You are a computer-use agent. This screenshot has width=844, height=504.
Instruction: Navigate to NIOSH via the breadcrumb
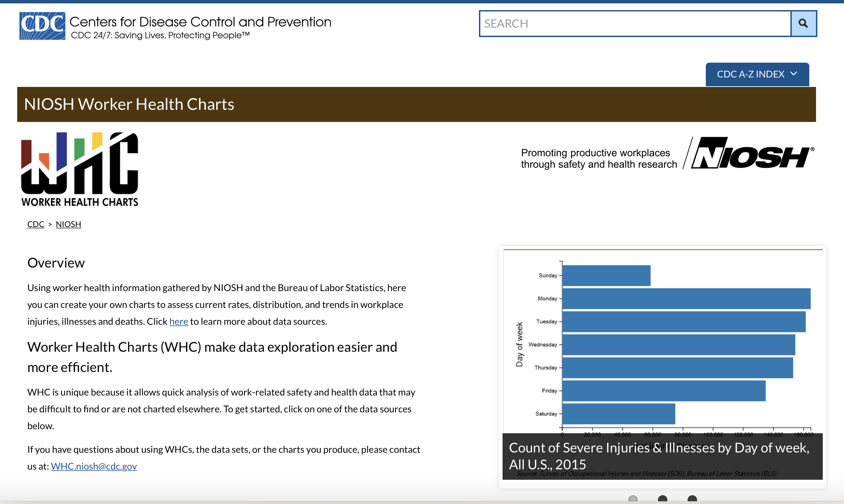pos(68,224)
